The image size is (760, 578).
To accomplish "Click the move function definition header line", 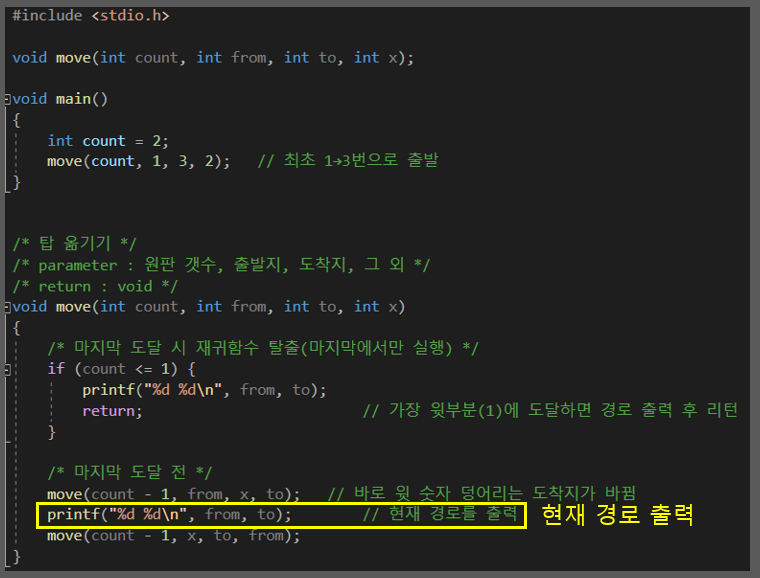I will pyautogui.click(x=208, y=307).
